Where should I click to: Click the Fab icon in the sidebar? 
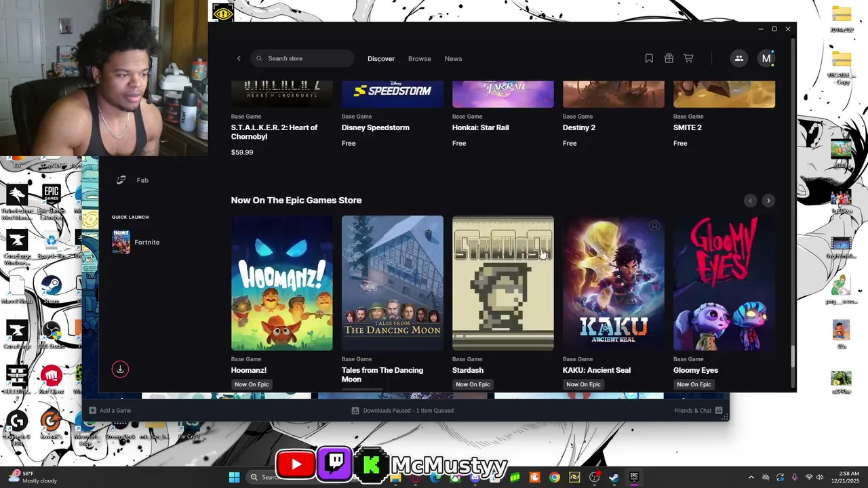pyautogui.click(x=121, y=180)
